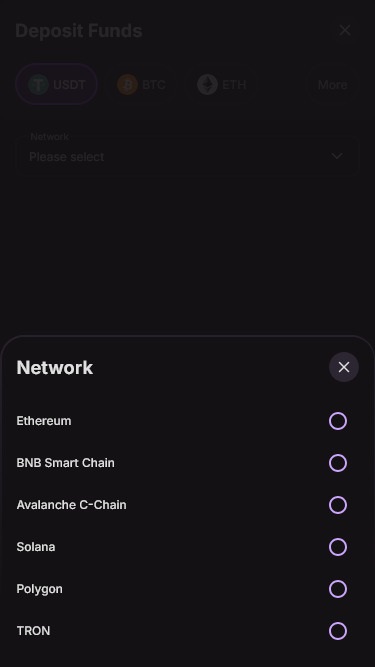Click the Solana network label
Viewport: 375px width, 667px height.
click(36, 547)
